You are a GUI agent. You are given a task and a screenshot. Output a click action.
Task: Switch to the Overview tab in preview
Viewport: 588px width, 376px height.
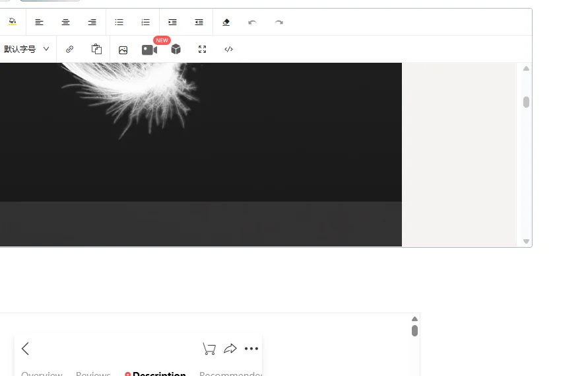[42, 373]
